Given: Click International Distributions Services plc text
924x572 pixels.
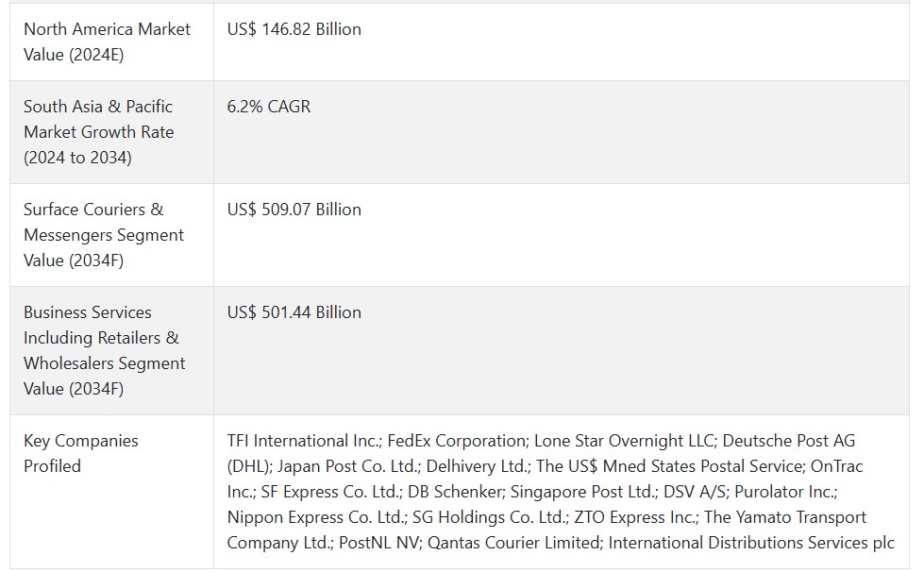Looking at the screenshot, I should 751,543.
